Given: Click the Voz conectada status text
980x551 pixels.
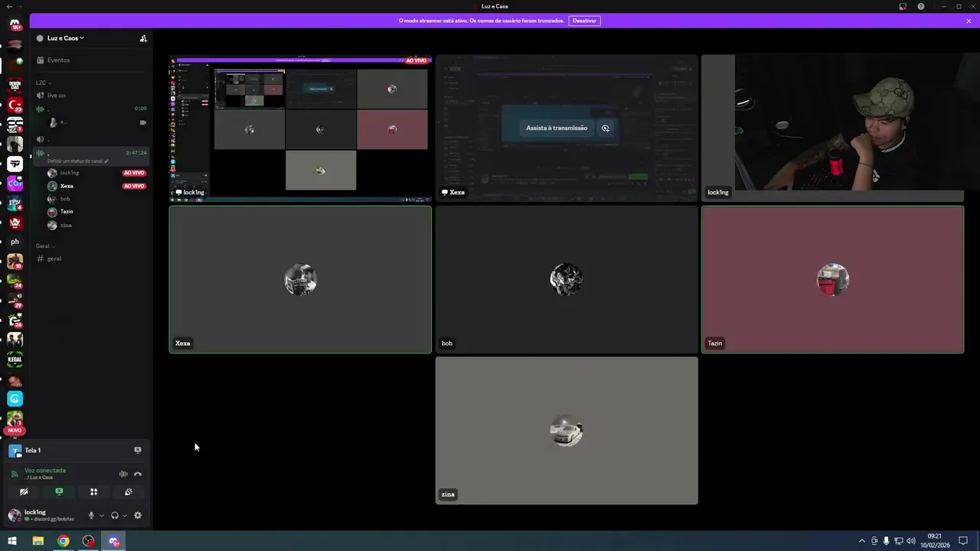Looking at the screenshot, I should click(x=45, y=471).
